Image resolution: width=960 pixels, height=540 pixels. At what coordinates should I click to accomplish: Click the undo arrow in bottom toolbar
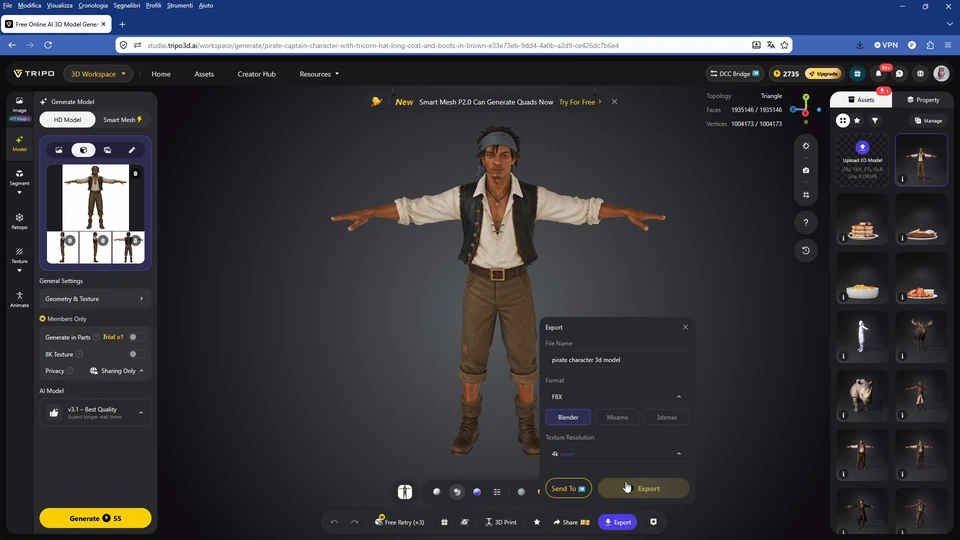334,522
